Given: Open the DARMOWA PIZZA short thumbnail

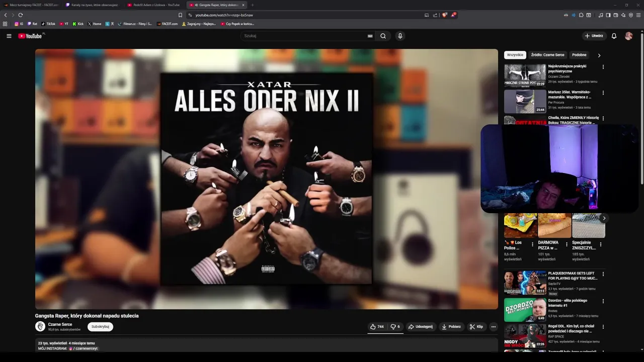Looking at the screenshot, I should pyautogui.click(x=554, y=225).
